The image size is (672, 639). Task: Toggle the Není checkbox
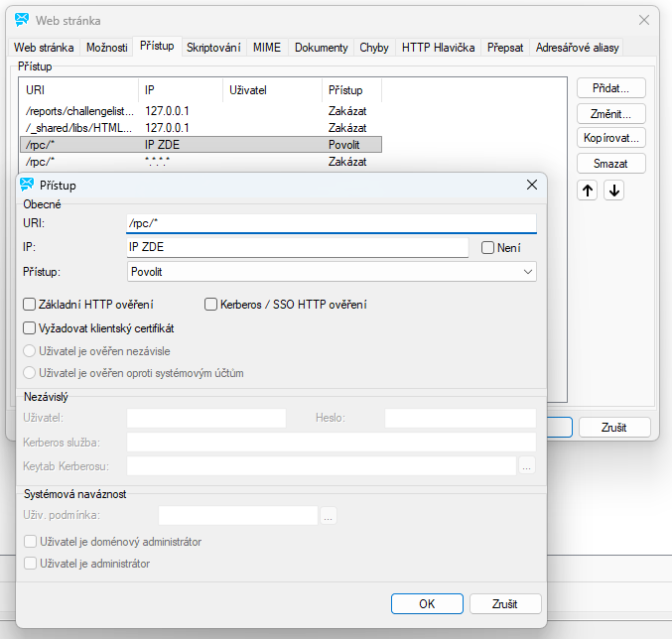[487, 247]
